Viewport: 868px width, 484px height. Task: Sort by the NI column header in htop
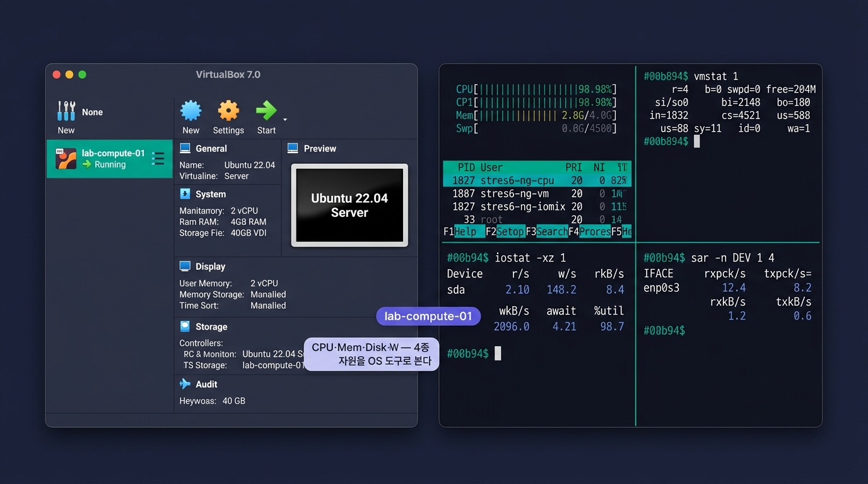599,168
